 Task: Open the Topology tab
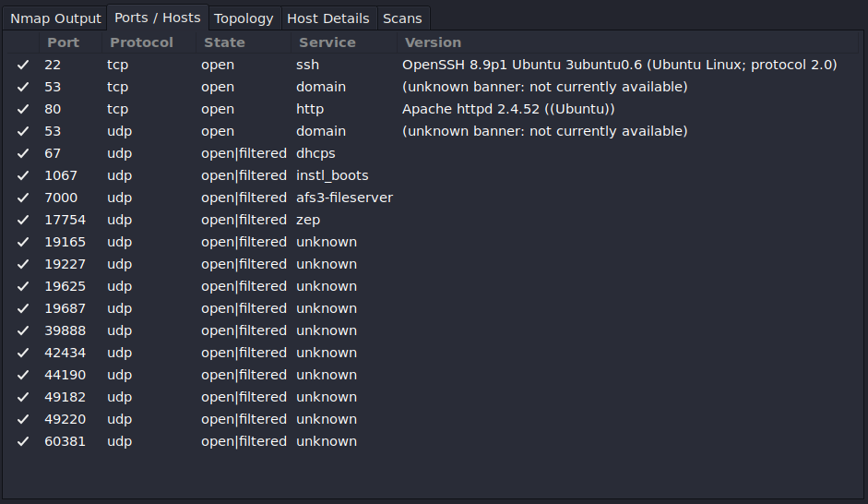coord(244,18)
